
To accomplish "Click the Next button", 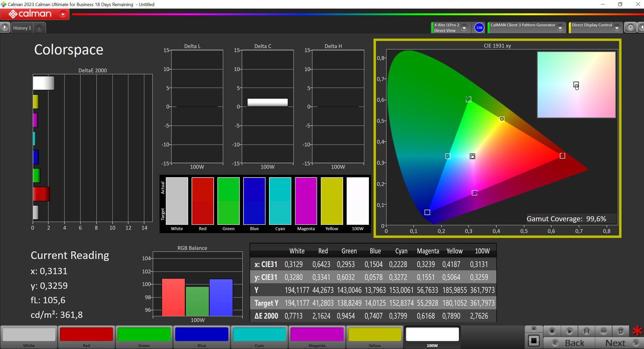I will (615, 343).
